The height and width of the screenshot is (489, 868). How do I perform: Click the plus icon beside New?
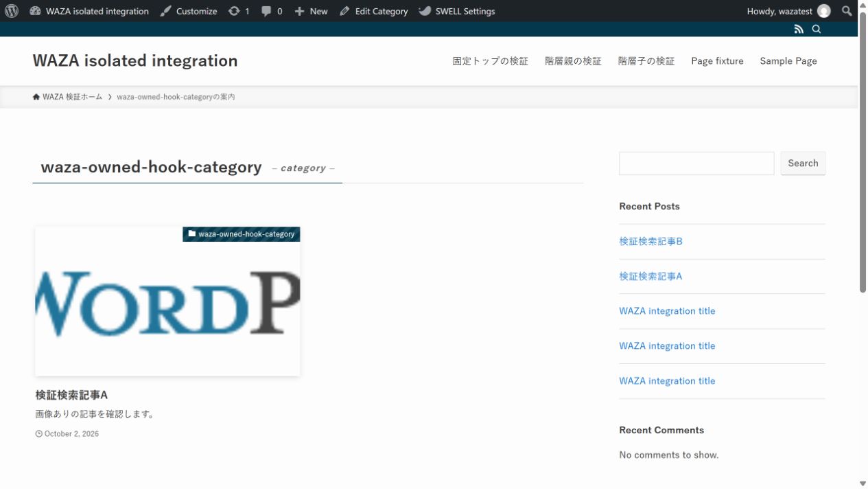299,11
